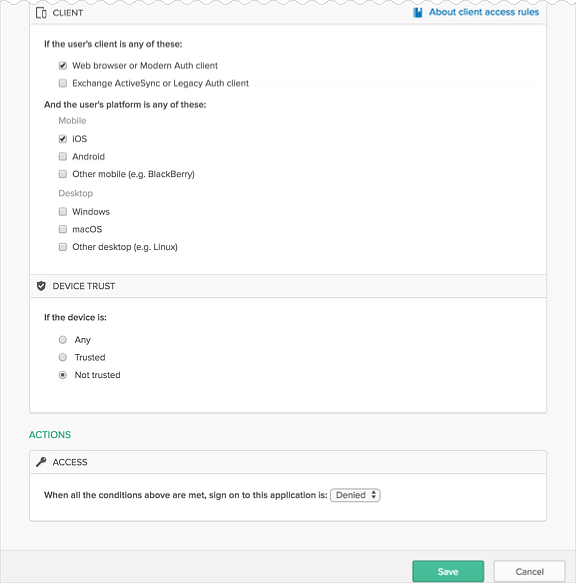
Task: Select the Trusted device radio button
Action: click(x=62, y=357)
